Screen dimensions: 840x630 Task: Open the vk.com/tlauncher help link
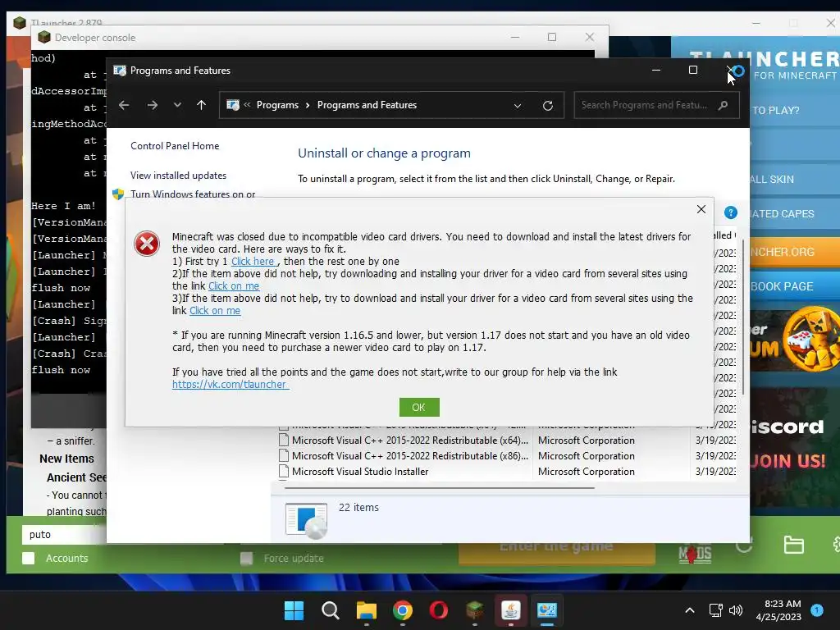click(x=231, y=384)
